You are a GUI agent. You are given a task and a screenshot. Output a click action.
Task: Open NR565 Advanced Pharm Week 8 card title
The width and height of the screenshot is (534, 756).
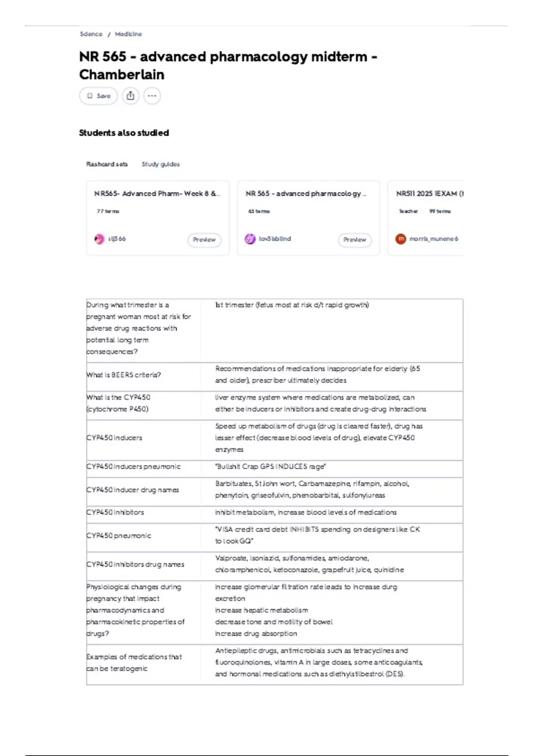[157, 193]
